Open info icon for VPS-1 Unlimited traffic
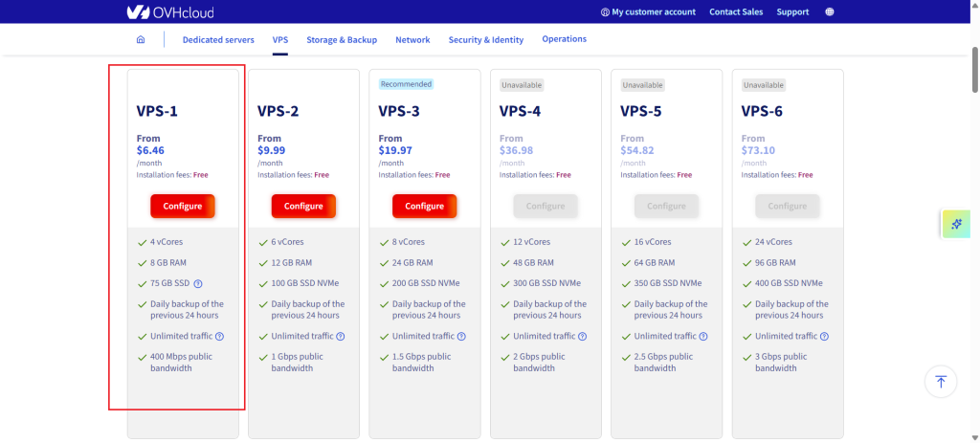 click(219, 336)
